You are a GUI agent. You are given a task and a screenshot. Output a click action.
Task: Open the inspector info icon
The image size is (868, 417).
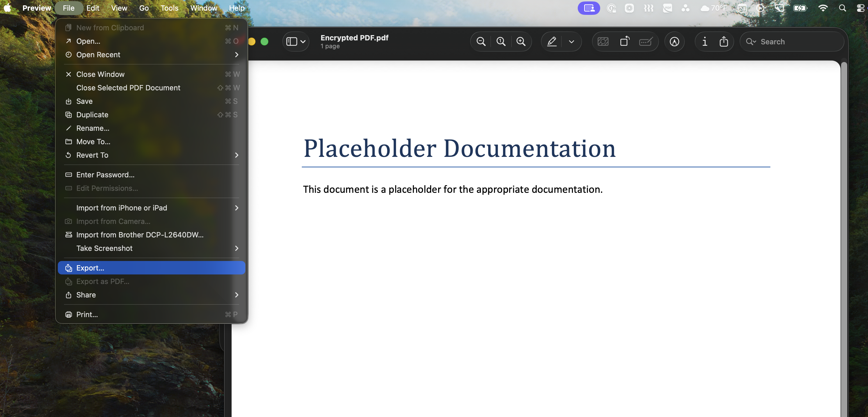coord(705,42)
